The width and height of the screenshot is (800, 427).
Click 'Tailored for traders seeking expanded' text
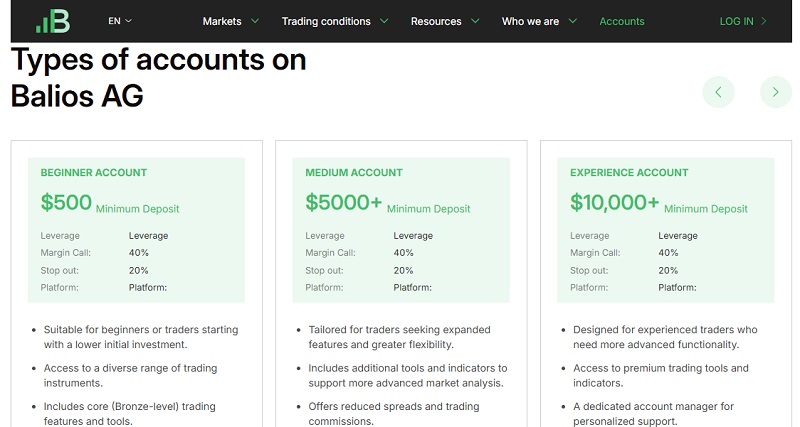[x=399, y=337]
